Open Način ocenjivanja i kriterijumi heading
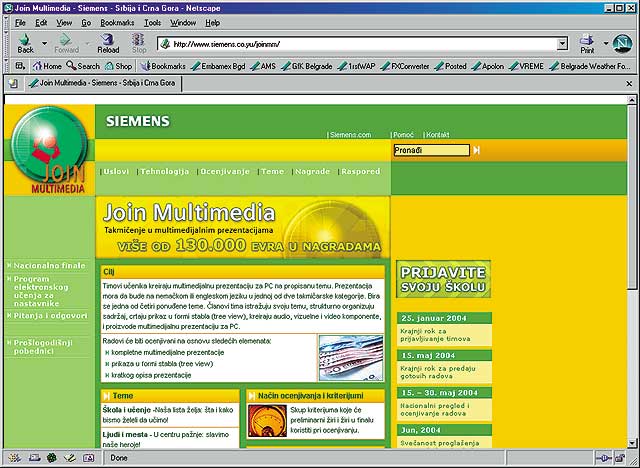 [310, 396]
